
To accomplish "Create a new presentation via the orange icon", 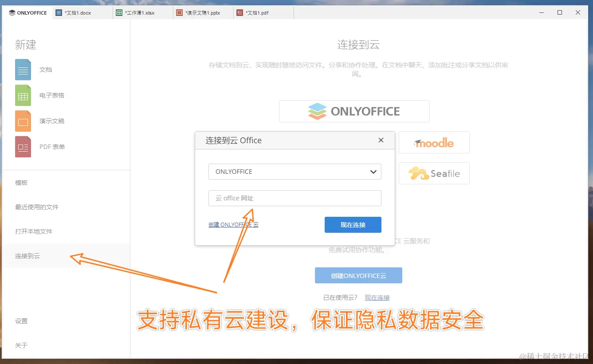I will 23,121.
